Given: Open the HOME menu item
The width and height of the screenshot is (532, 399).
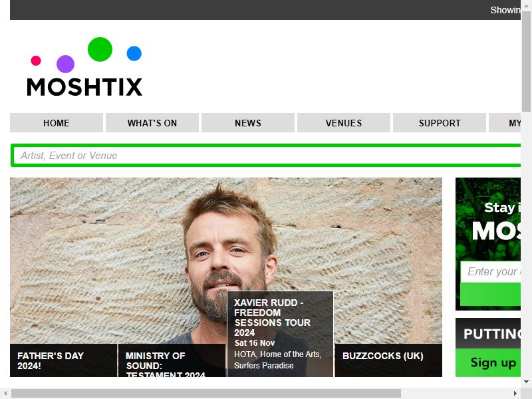Looking at the screenshot, I should [x=57, y=123].
